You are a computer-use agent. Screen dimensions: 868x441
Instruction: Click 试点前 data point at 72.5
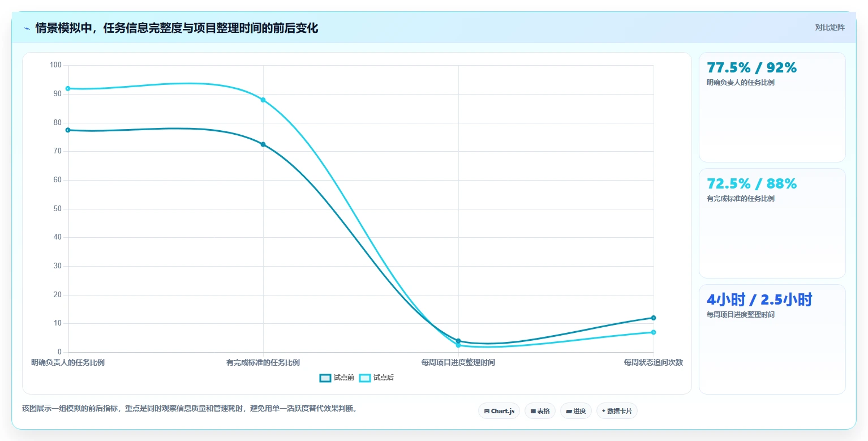coord(263,144)
